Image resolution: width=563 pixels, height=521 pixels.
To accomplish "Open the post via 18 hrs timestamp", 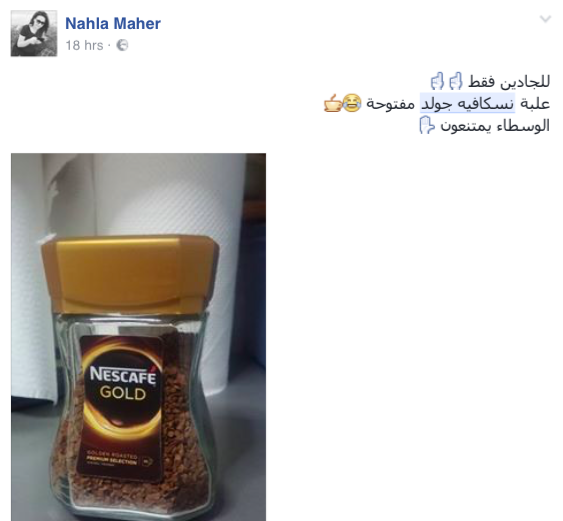I will (84, 46).
